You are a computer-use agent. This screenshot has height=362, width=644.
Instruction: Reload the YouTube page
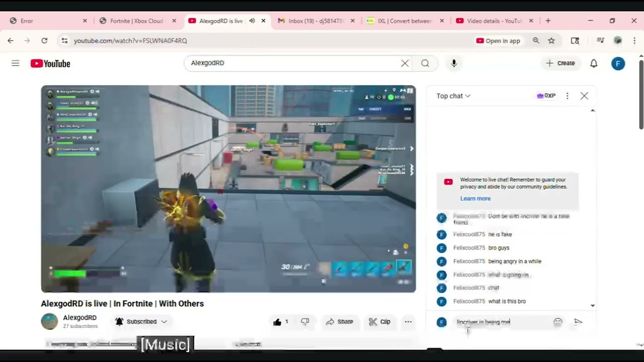pyautogui.click(x=44, y=41)
